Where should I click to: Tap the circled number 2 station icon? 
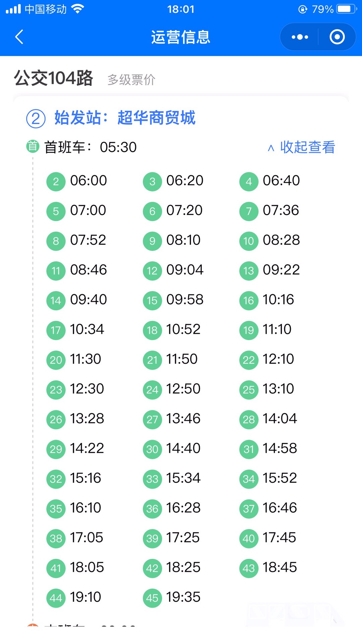(36, 119)
